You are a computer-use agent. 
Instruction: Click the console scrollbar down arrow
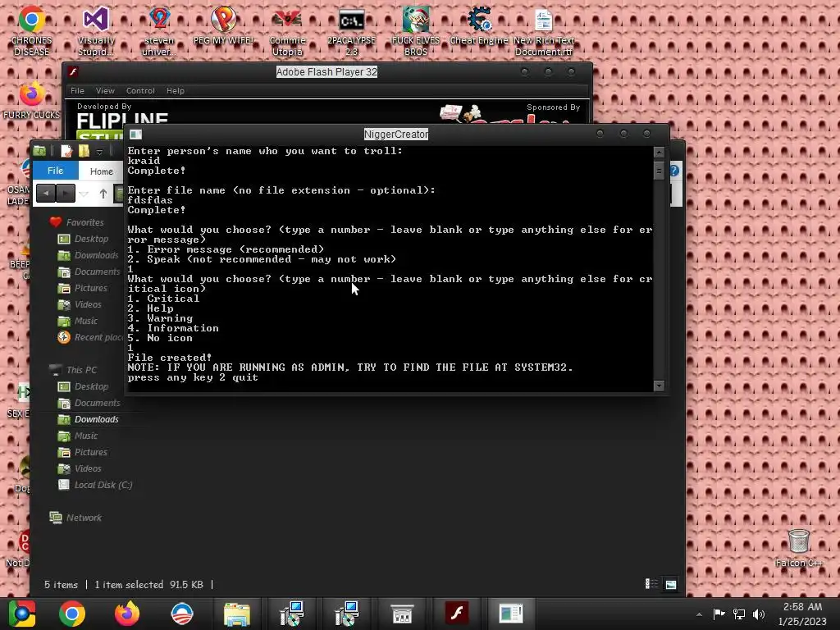pos(659,386)
